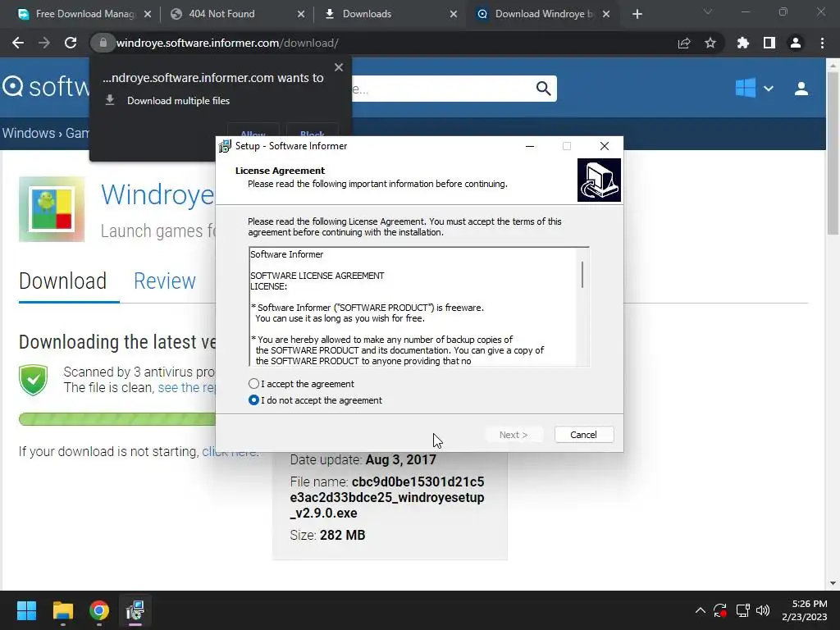Click Next in the Setup wizard

[514, 435]
